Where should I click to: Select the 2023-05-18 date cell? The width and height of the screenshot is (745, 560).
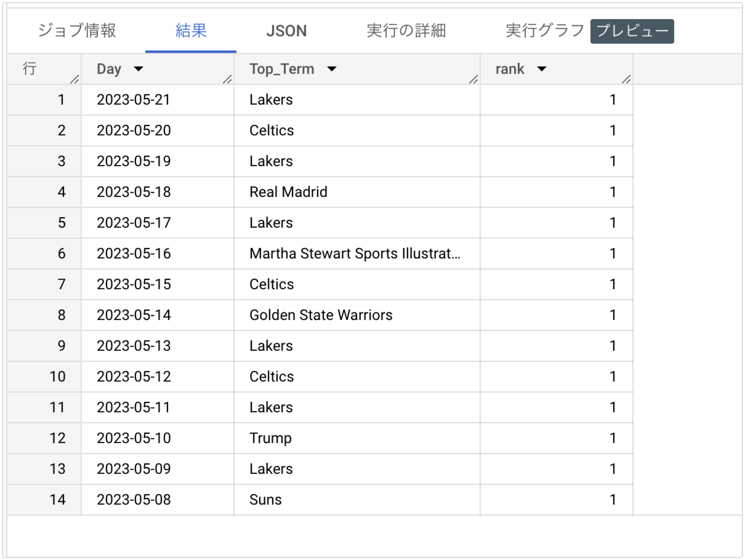coord(158,192)
